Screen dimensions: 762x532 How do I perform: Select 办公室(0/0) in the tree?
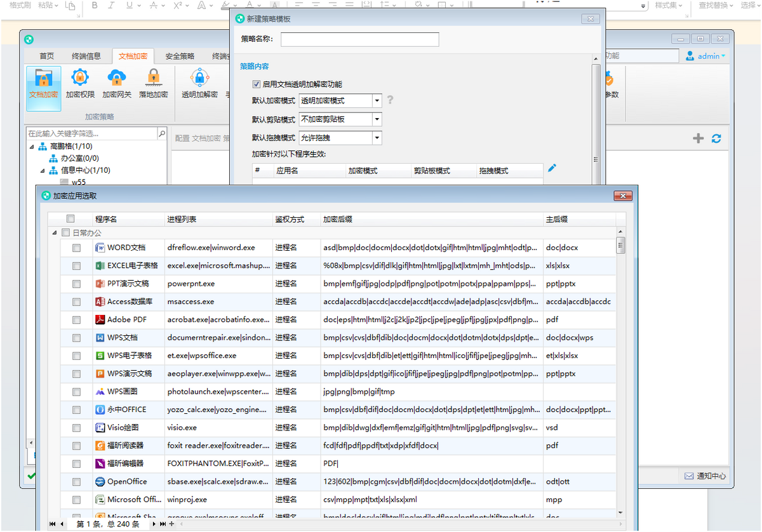point(79,158)
